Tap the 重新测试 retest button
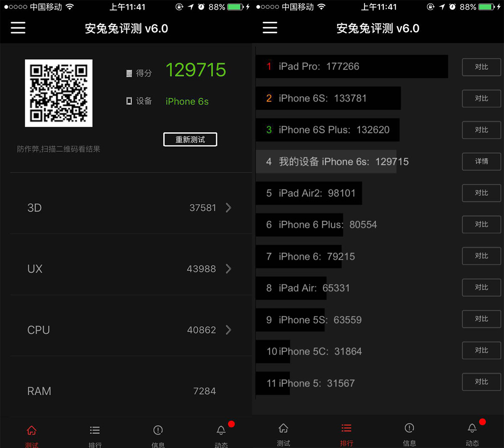This screenshot has height=448, width=504. click(190, 139)
